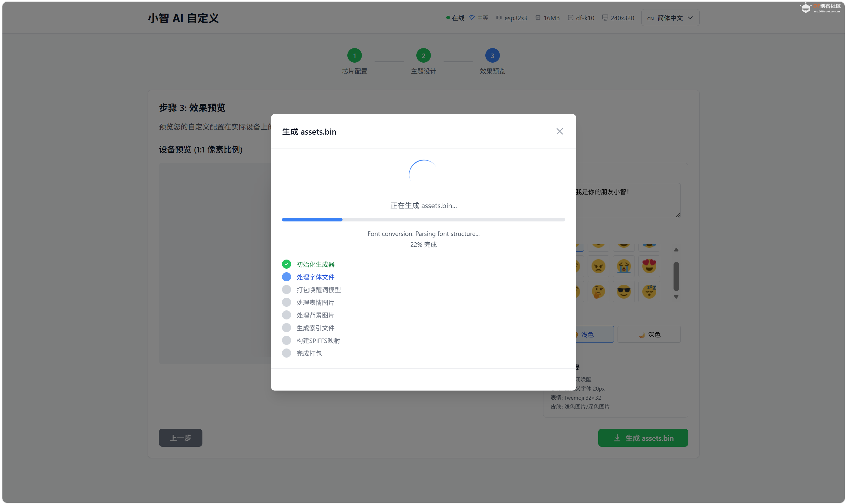Click the df-k10 board icon
The height and width of the screenshot is (504, 846).
[x=570, y=18]
